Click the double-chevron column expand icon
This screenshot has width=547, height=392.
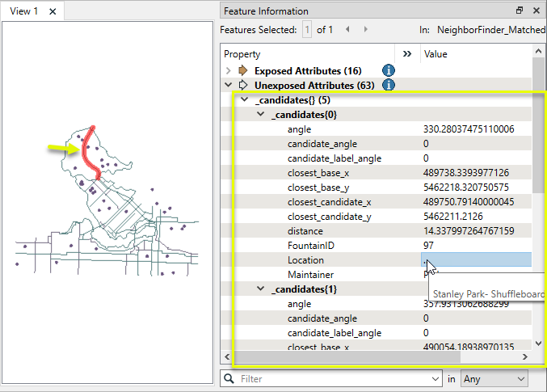407,54
